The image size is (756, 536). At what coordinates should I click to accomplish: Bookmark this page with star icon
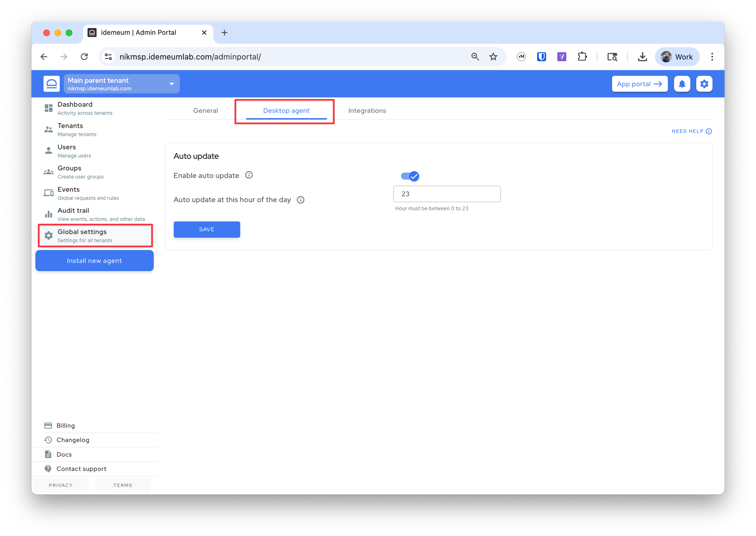493,57
